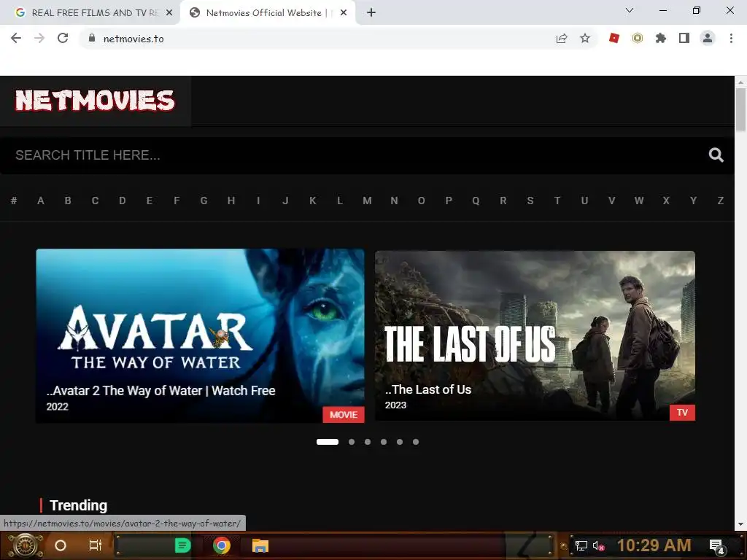Browse titles starting with L
Viewport: 747px width, 560px height.
point(340,201)
